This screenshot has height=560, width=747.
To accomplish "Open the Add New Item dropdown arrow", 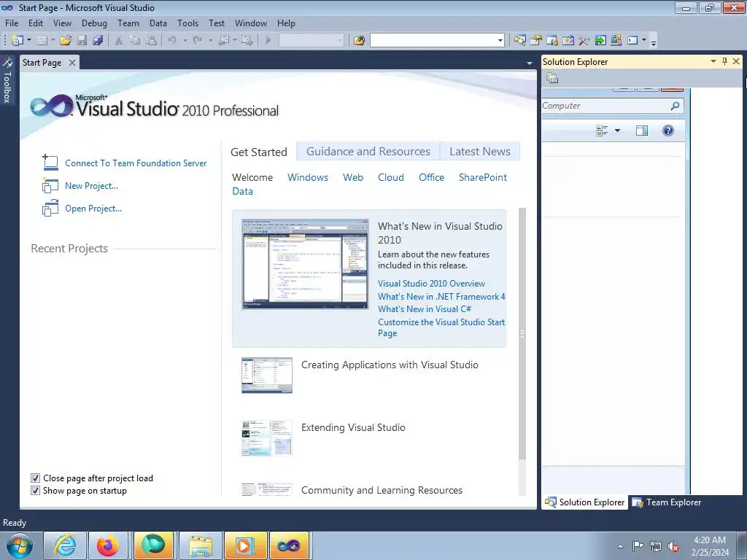I will [53, 41].
